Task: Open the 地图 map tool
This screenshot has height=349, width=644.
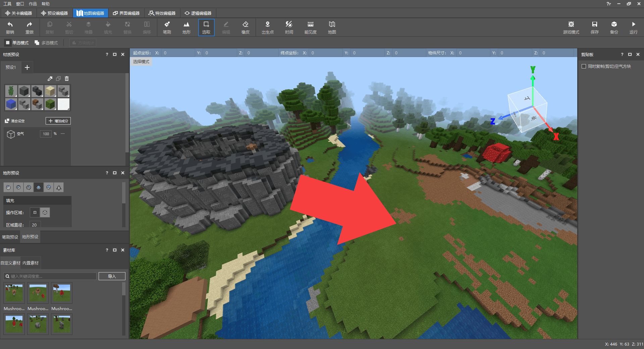Action: tap(332, 28)
